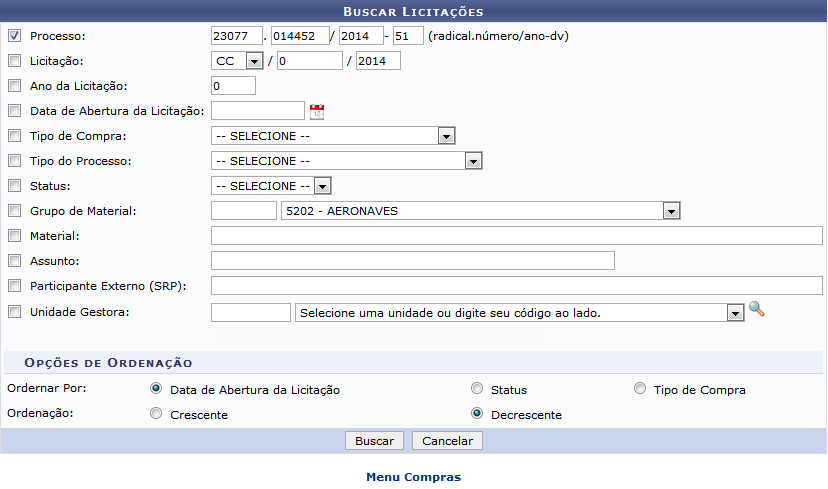Uncheck the Processo checkbox

click(x=14, y=36)
